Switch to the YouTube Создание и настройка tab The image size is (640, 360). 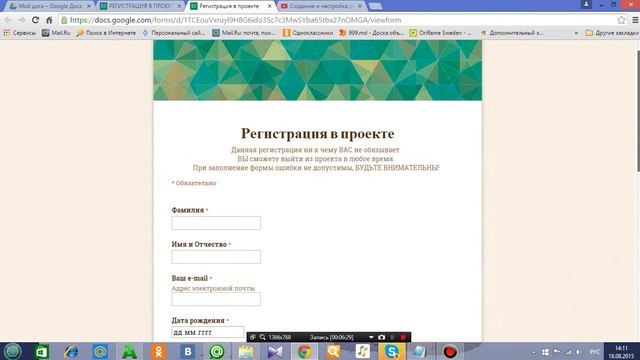pos(320,6)
